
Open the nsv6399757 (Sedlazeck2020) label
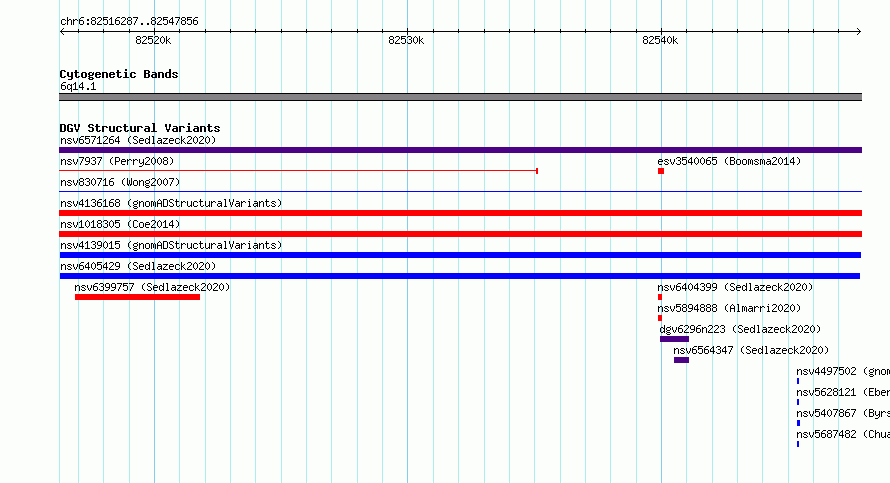[x=152, y=287]
